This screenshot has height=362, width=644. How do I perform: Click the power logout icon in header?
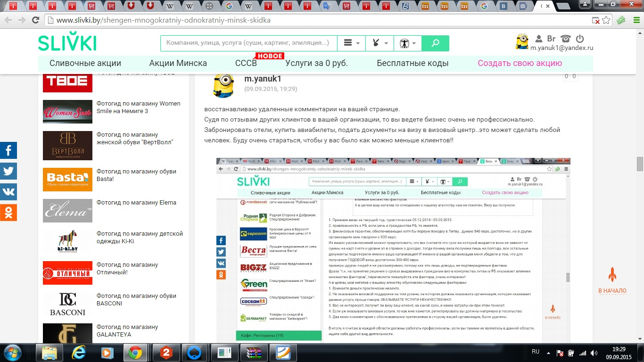[580, 39]
